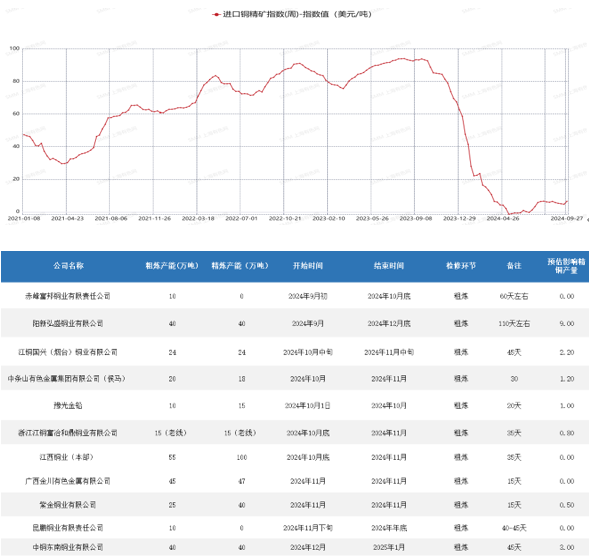Select the 赤峰富邦铜业有限责任公司 row name
Viewport: 589px width, 557px height.
[68, 296]
